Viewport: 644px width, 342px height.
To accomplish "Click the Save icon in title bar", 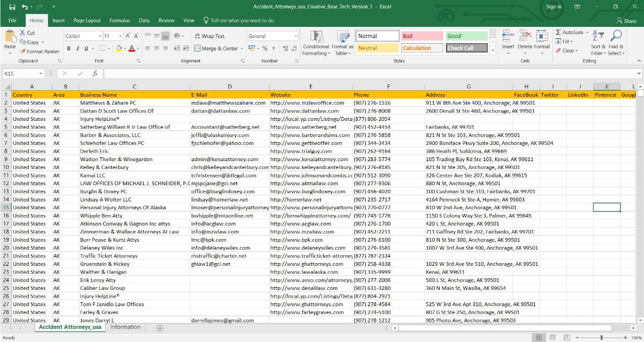I will click(12, 7).
